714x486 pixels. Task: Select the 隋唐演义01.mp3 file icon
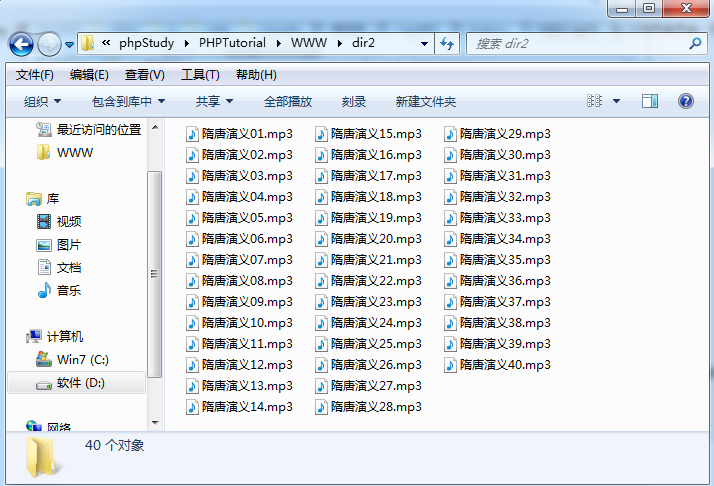click(193, 134)
